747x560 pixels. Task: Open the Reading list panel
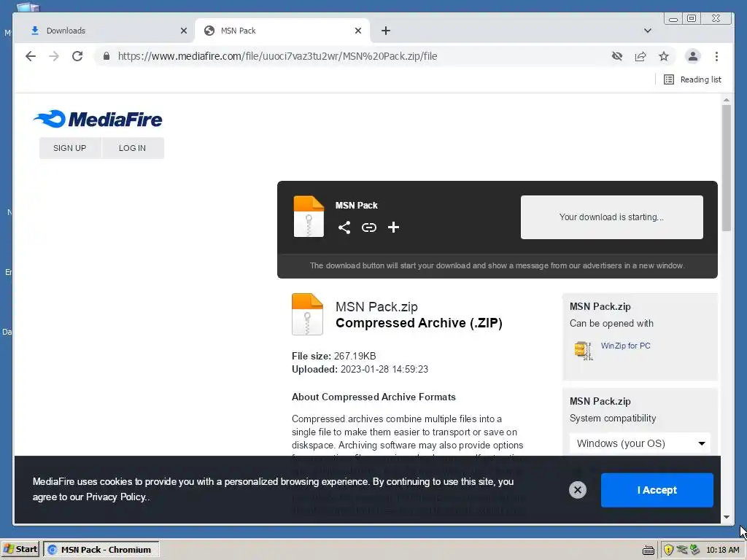(692, 79)
